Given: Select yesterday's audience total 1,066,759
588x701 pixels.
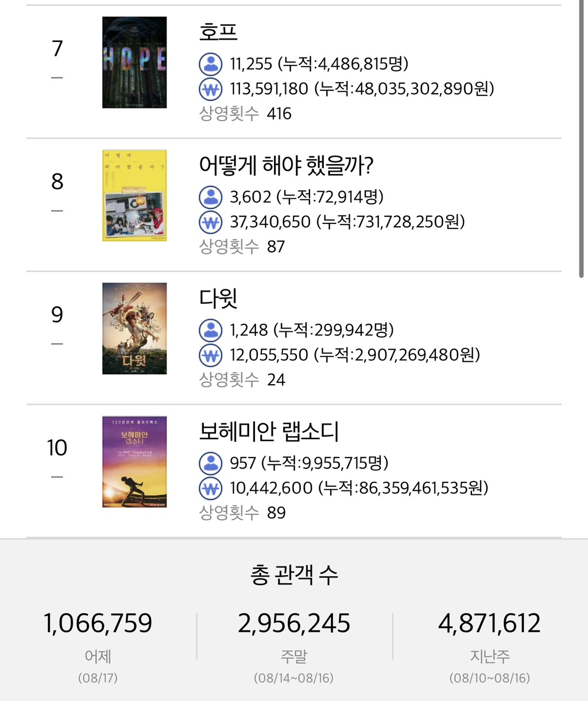Looking at the screenshot, I should click(x=98, y=623).
